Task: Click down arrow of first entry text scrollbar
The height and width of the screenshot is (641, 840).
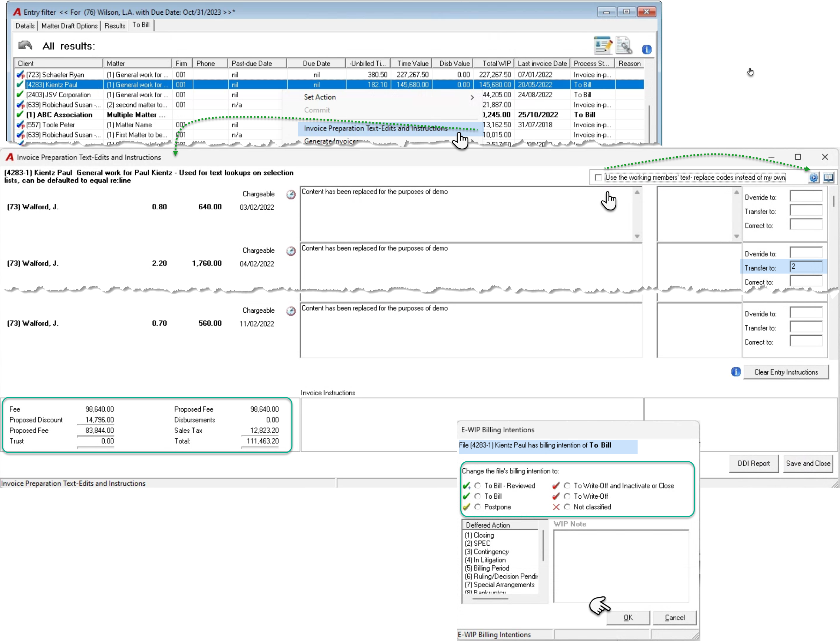Action: (637, 236)
